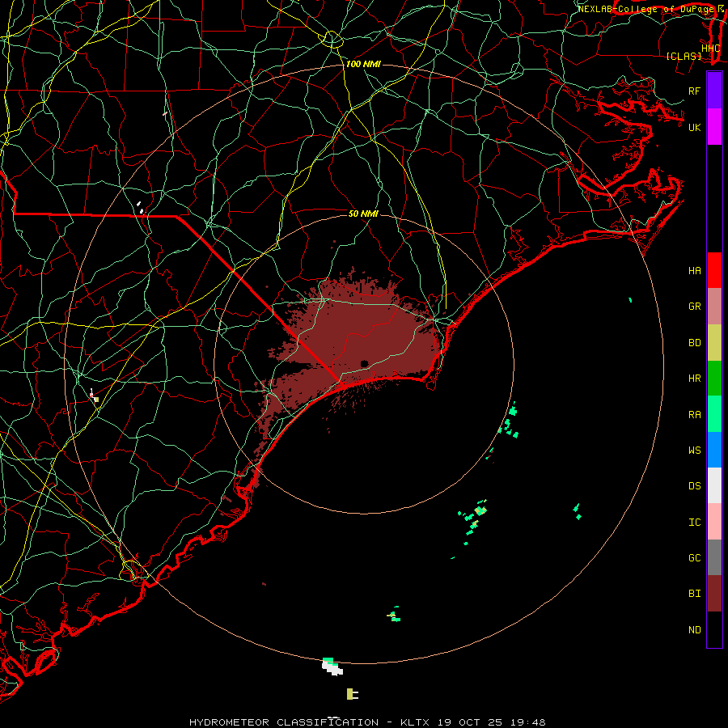
Task: Click the black radar site dot in the brown echo
Action: click(364, 363)
